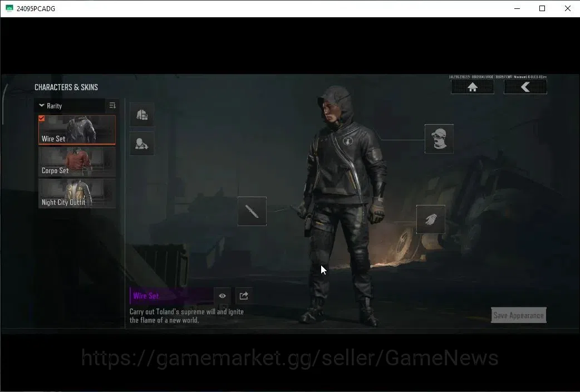Choose the Wire Set skin thumbnail
This screenshot has width=580, height=392.
77,130
